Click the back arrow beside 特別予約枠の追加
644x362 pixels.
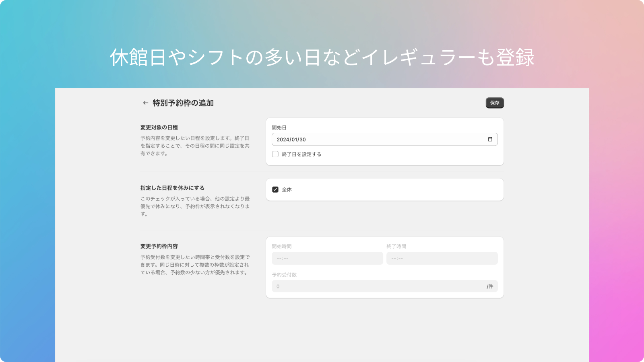pos(146,103)
